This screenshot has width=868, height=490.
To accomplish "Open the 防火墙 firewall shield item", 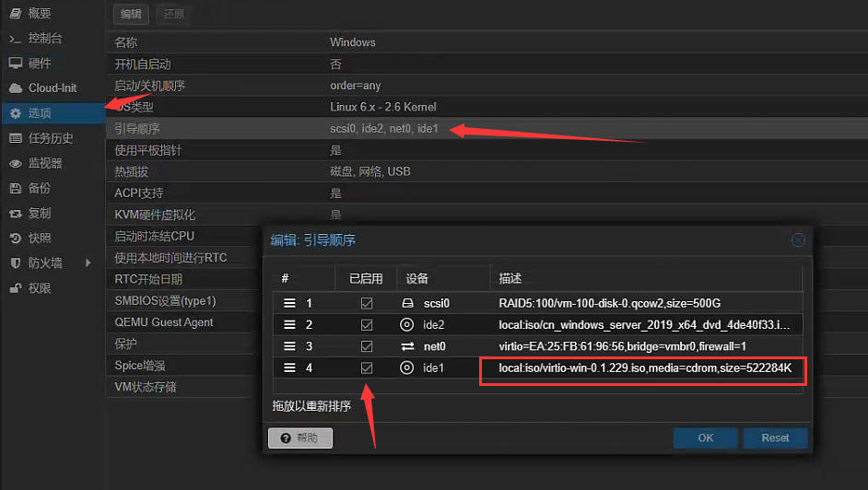I will (x=44, y=262).
